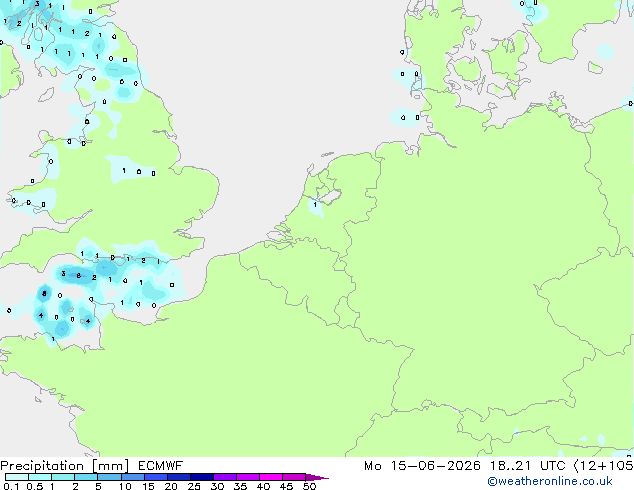Click the 0.5–1 mm pale cyan swatch
Screen dimensions: 634x490
[40, 477]
